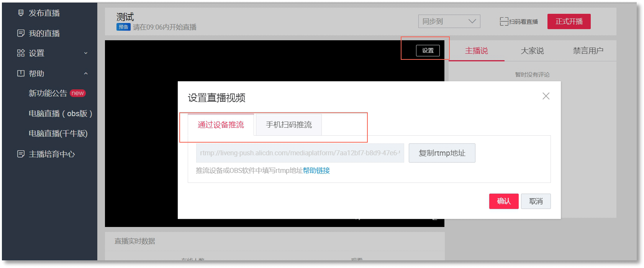Close the 设置直播视频 dialog with X
644x268 pixels.
pos(546,96)
